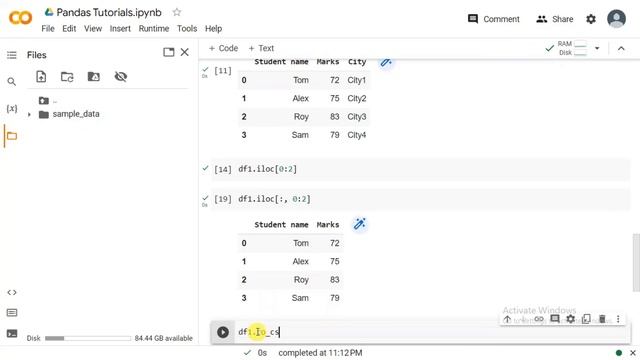The image size is (640, 360).
Task: Convert cell 11 output to interactive table
Action: point(386,62)
